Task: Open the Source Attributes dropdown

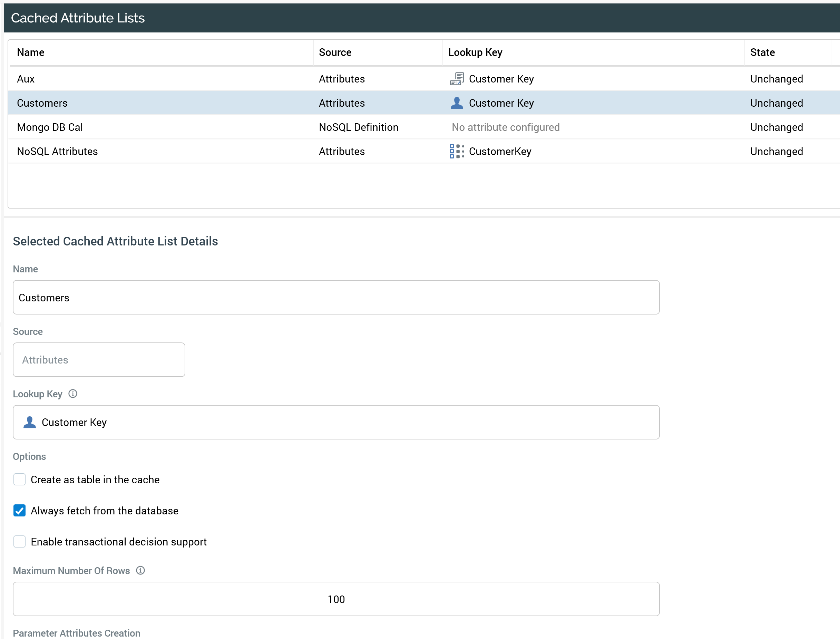Action: click(99, 360)
